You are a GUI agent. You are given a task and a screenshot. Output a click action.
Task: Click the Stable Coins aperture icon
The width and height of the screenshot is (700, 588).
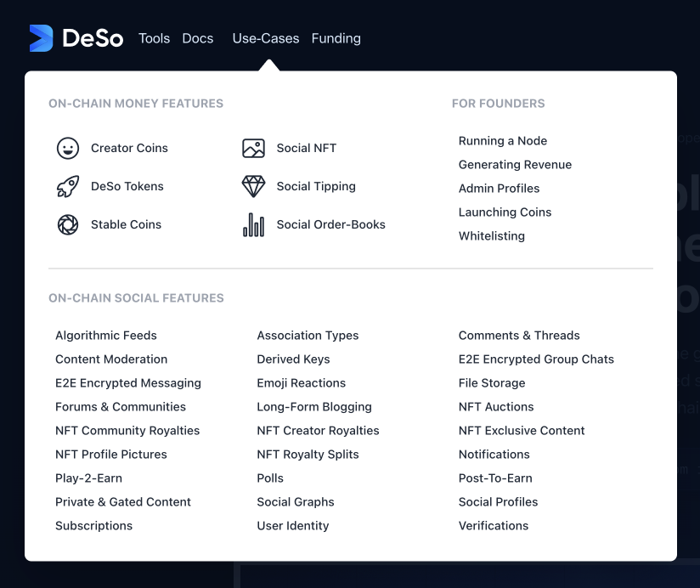point(68,224)
